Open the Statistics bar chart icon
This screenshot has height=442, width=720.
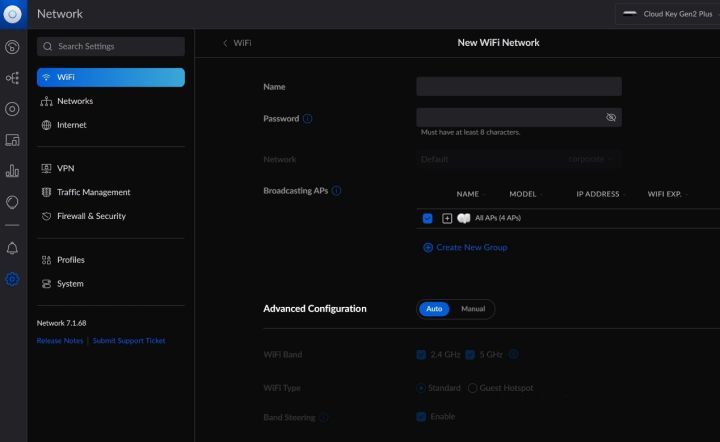point(12,171)
